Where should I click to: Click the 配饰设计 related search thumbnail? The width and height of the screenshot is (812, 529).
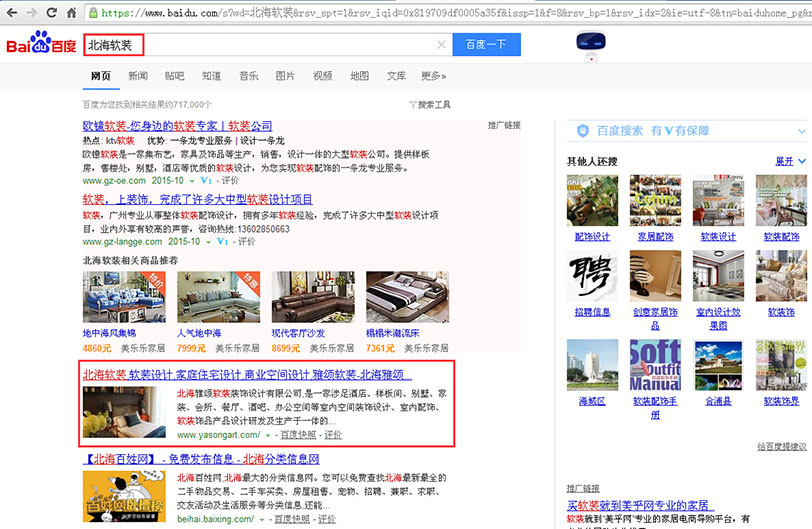pyautogui.click(x=592, y=200)
